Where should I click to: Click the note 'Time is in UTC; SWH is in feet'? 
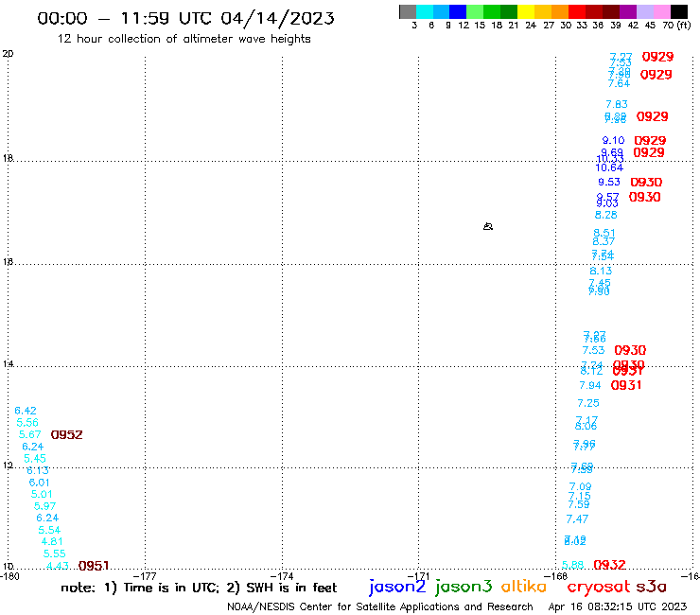click(199, 588)
